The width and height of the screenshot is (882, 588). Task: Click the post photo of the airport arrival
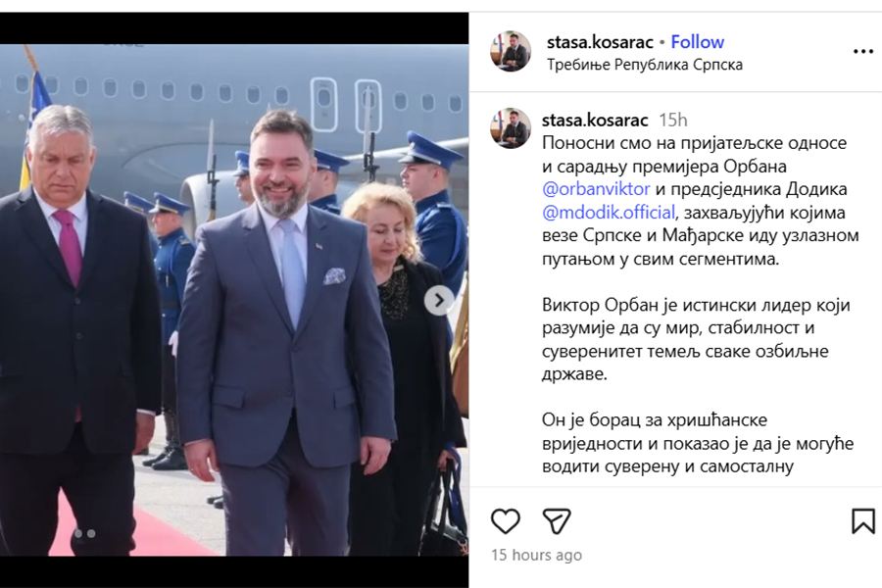pyautogui.click(x=234, y=301)
